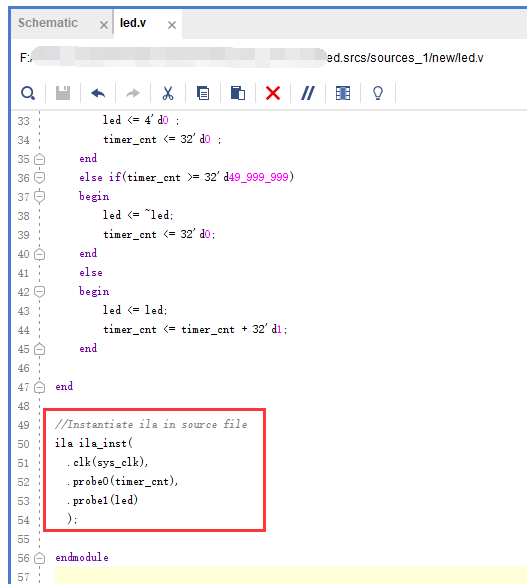Toggle line comments with the // icon

(x=308, y=93)
